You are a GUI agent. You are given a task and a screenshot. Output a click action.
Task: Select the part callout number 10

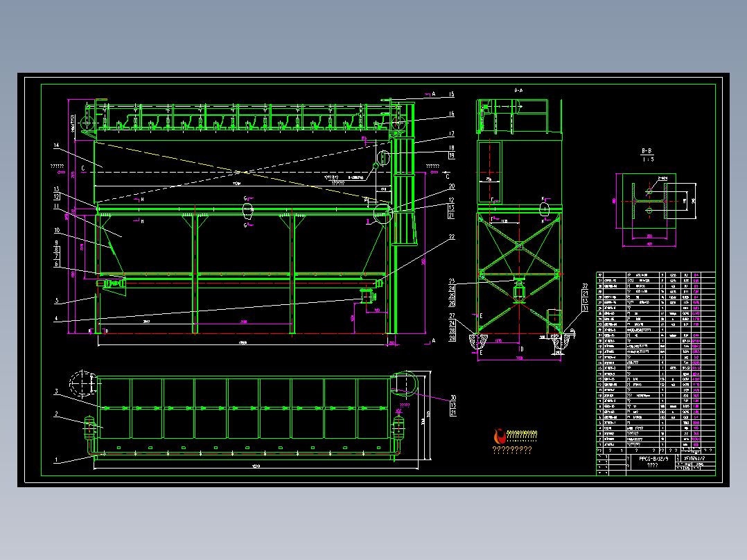[x=57, y=230]
